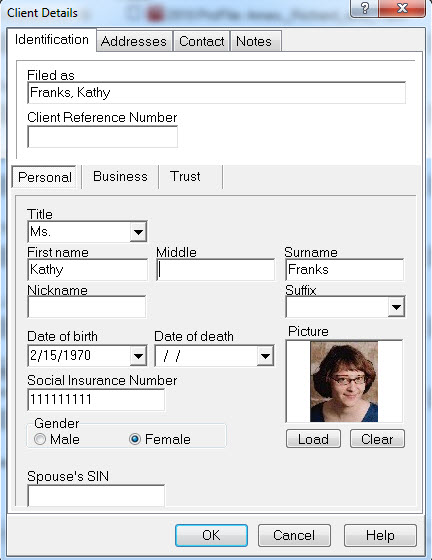432x560 pixels.
Task: Switch to the Business sub-tab
Action: point(120,176)
